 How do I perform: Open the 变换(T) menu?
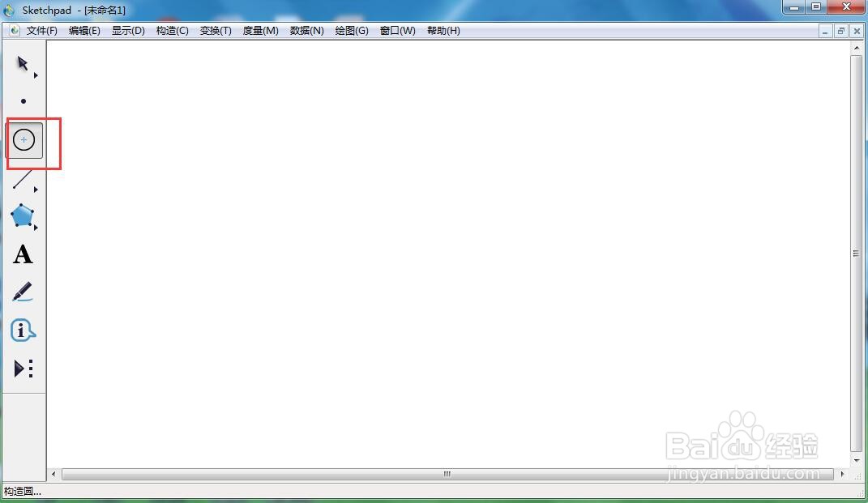(x=216, y=31)
